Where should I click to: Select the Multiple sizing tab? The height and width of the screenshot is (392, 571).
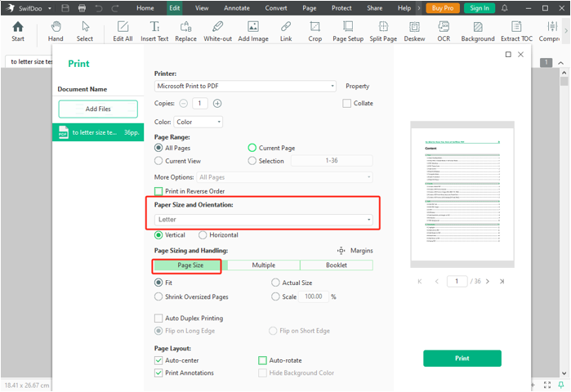pyautogui.click(x=264, y=265)
